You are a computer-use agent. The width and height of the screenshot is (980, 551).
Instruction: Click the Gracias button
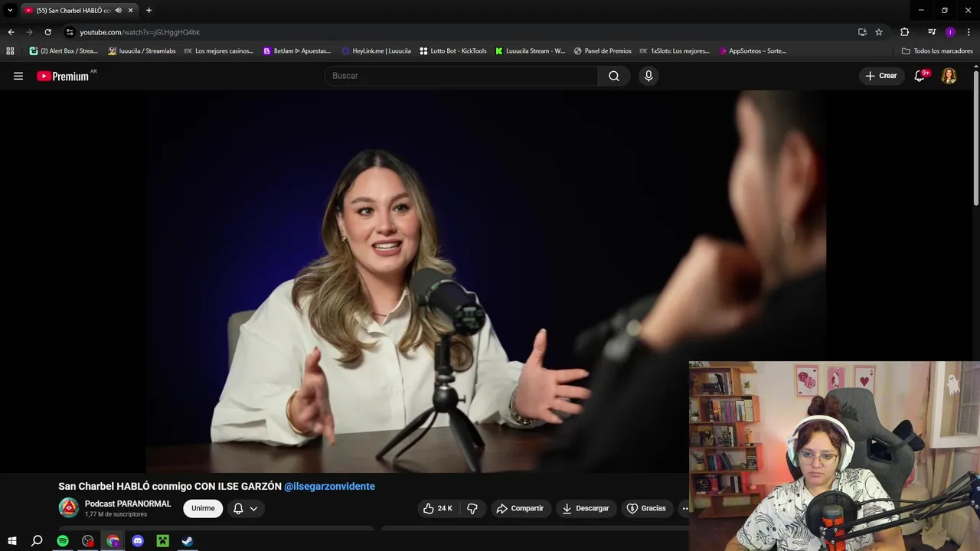(x=646, y=508)
